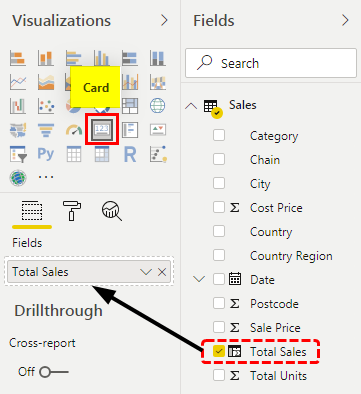Select the clustered column chart visual
Viewport: 361px width, 394px height.
pos(102,58)
